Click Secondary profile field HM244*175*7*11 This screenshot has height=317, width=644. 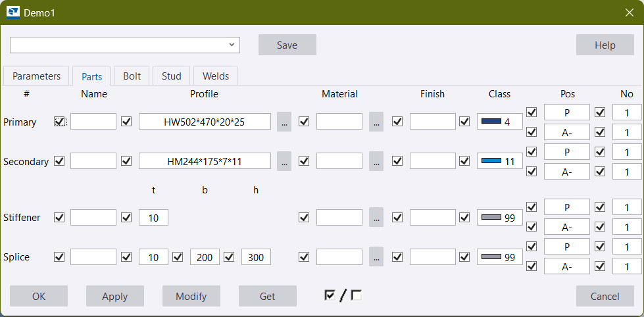(205, 161)
